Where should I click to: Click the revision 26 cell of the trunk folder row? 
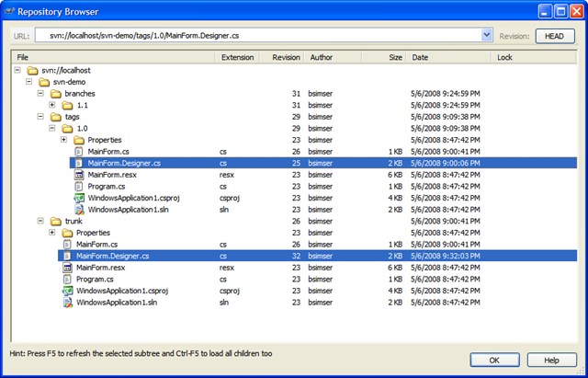point(296,222)
